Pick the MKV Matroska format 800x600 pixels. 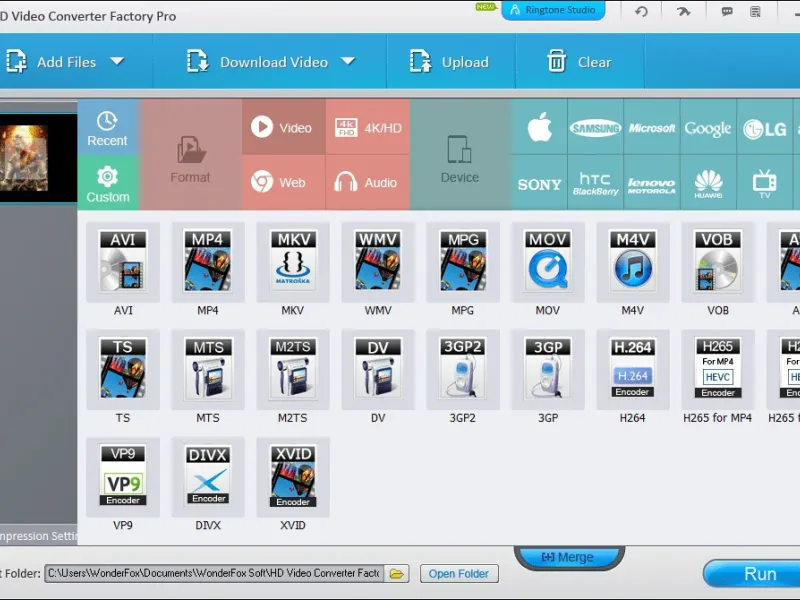pyautogui.click(x=293, y=262)
